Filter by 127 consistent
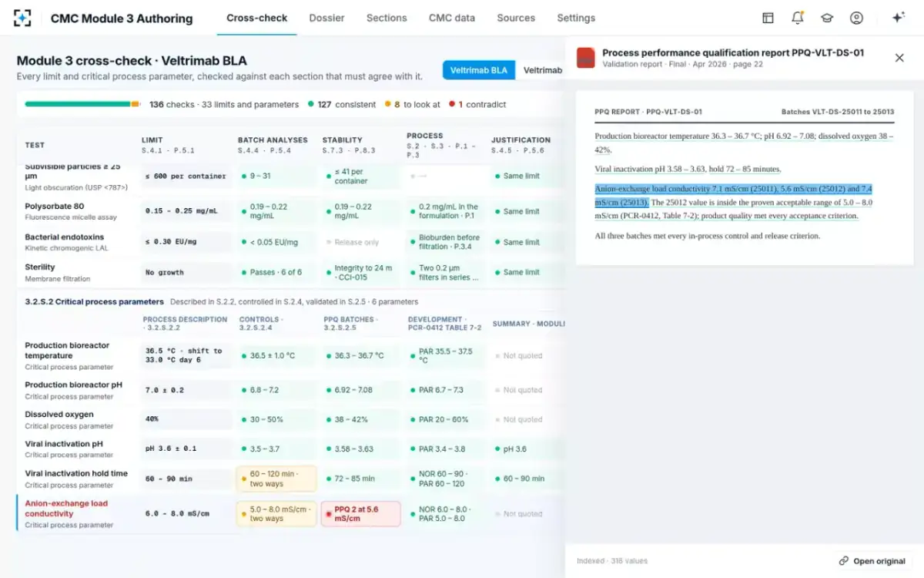The height and width of the screenshot is (578, 924). tap(342, 104)
